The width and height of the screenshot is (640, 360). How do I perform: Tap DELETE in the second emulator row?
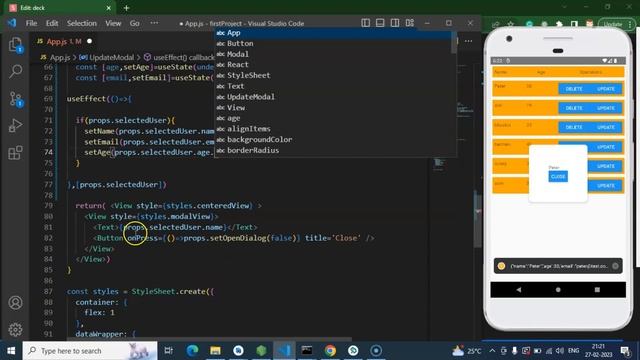tap(573, 108)
